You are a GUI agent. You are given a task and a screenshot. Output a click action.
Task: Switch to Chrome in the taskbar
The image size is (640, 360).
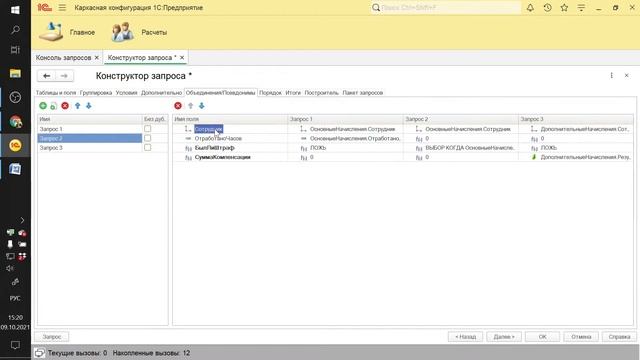15,122
